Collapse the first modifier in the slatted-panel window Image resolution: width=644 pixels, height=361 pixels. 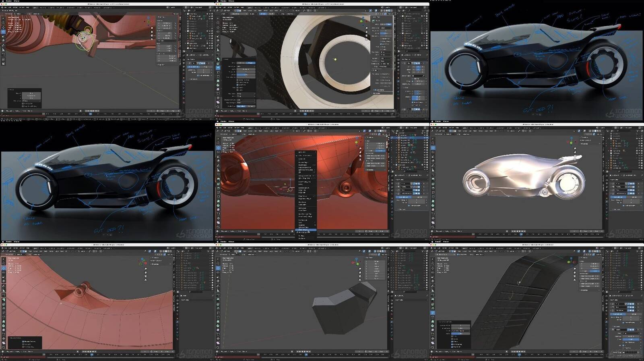point(611,304)
